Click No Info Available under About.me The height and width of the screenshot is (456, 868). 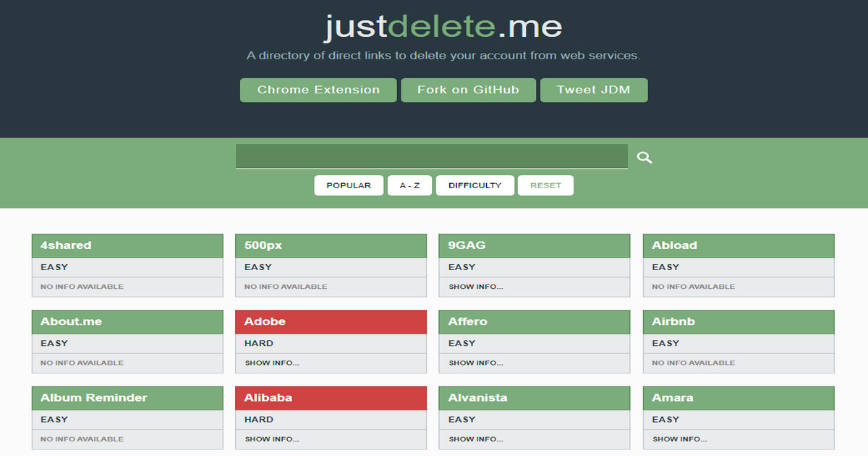(x=82, y=363)
